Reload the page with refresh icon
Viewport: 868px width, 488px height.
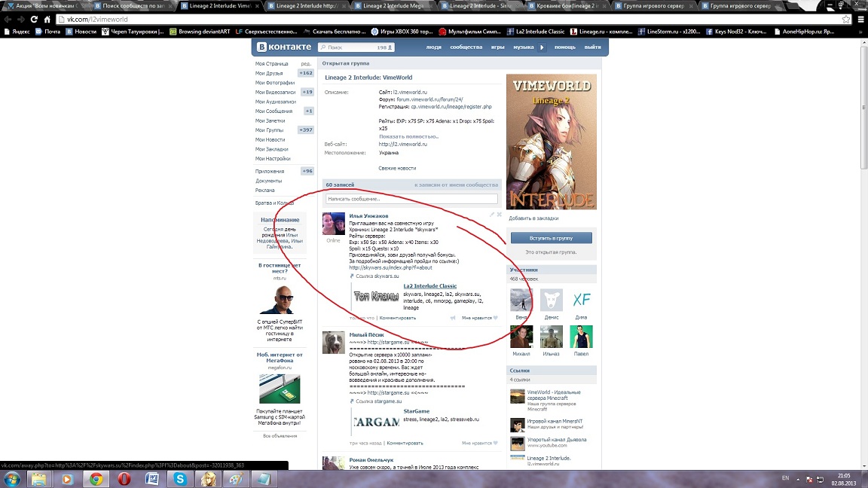(x=34, y=20)
